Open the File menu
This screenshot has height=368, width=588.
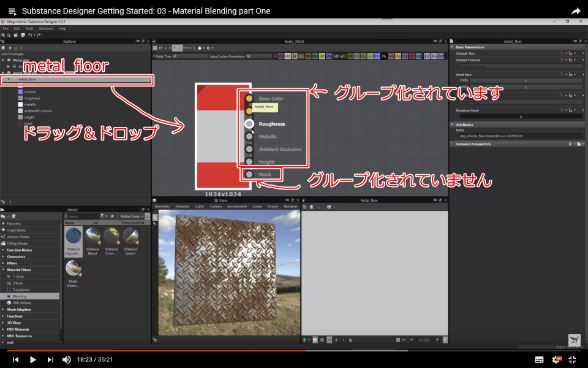tap(6, 29)
